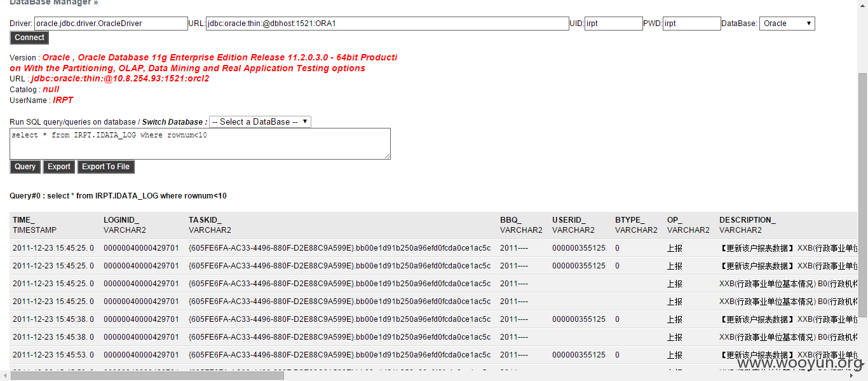Viewport: 868px width, 381px height.
Task: Click the Connect button
Action: pyautogui.click(x=29, y=38)
